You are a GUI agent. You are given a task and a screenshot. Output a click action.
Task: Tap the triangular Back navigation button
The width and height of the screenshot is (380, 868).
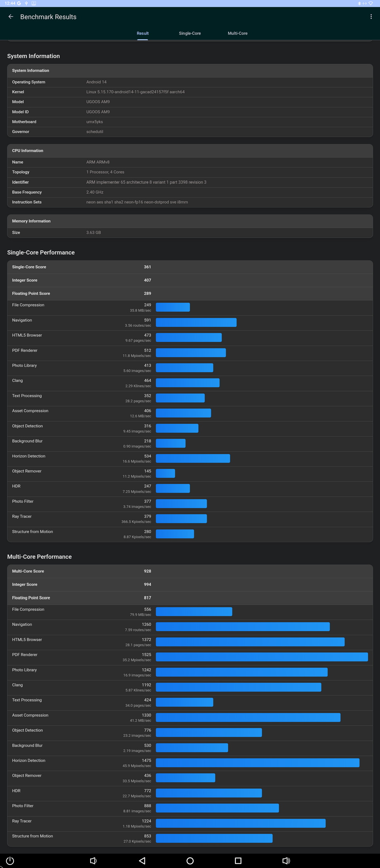click(142, 860)
